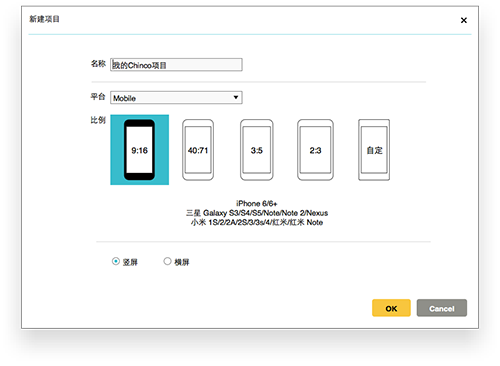Select the 横屏 landscape radio button
The height and width of the screenshot is (366, 500).
(167, 261)
